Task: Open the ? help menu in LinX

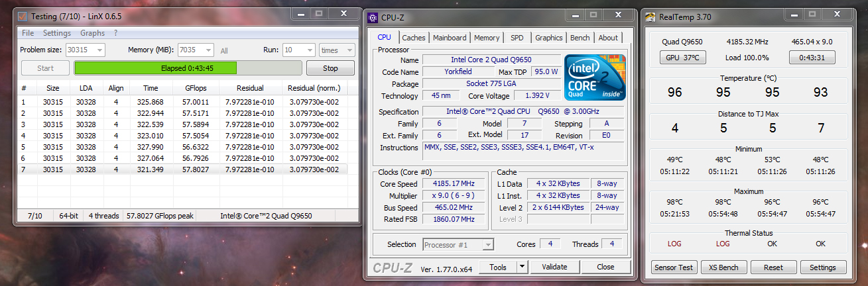Action: click(116, 33)
